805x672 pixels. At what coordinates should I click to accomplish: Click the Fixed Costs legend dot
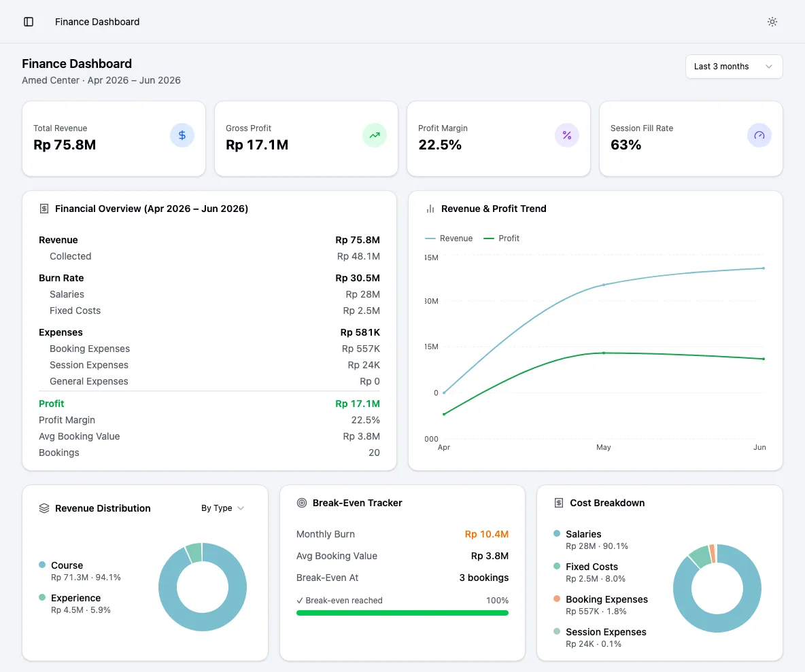pyautogui.click(x=557, y=566)
